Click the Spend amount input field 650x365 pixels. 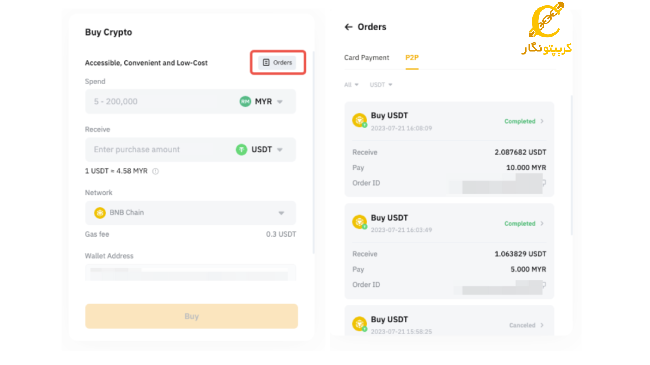click(162, 102)
